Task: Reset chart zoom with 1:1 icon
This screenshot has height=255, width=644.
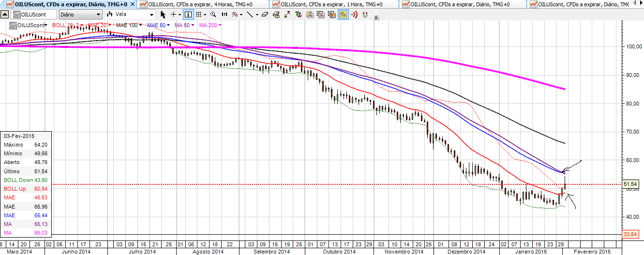Action: point(224,15)
